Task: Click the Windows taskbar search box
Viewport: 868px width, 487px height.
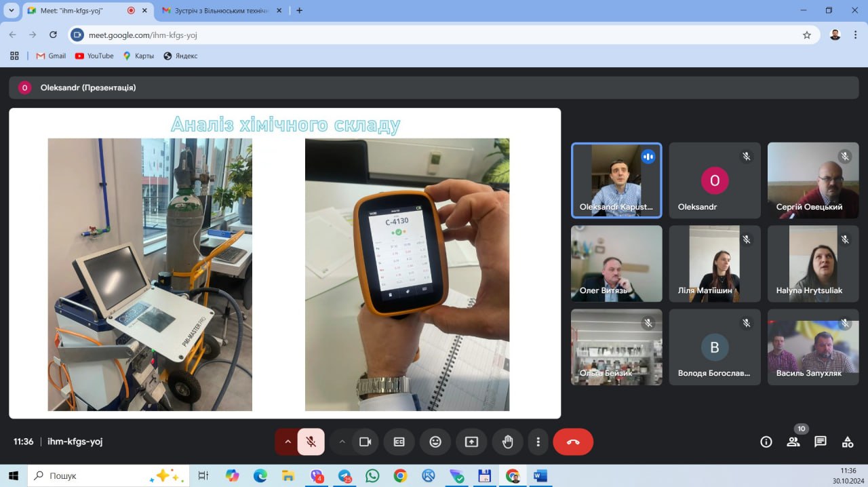Action: click(88, 475)
